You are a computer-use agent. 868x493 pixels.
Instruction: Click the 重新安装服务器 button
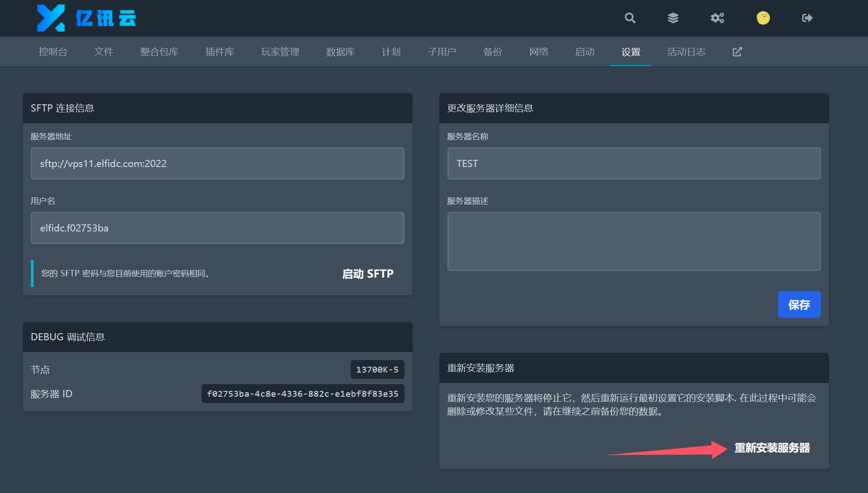click(x=772, y=448)
